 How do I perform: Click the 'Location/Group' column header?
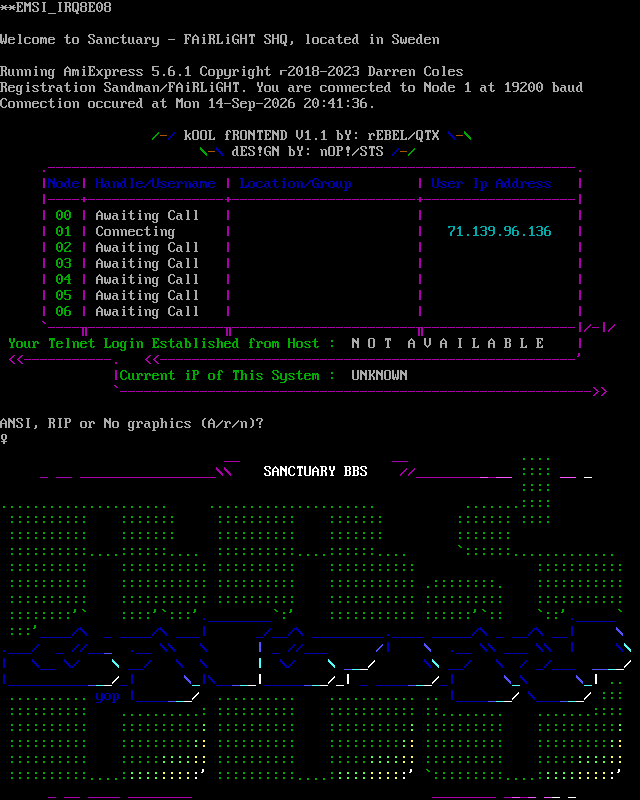point(296,184)
